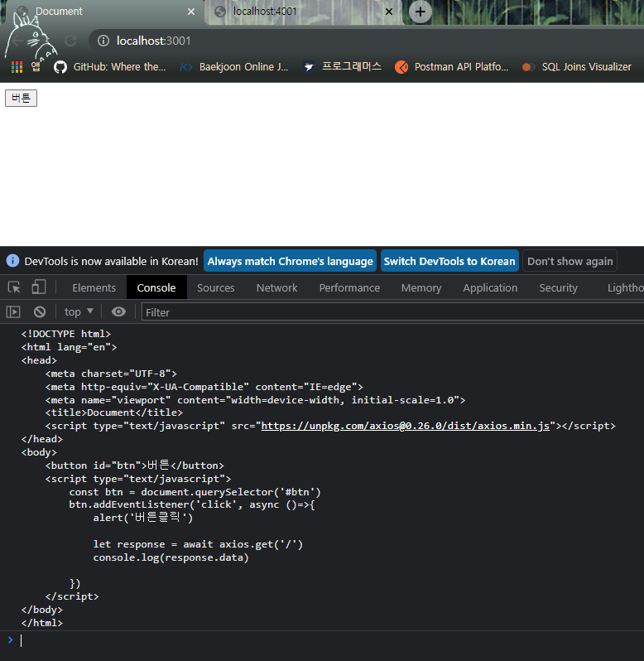644x661 pixels.
Task: Click the console.log(response.data) line
Action: tap(171, 557)
